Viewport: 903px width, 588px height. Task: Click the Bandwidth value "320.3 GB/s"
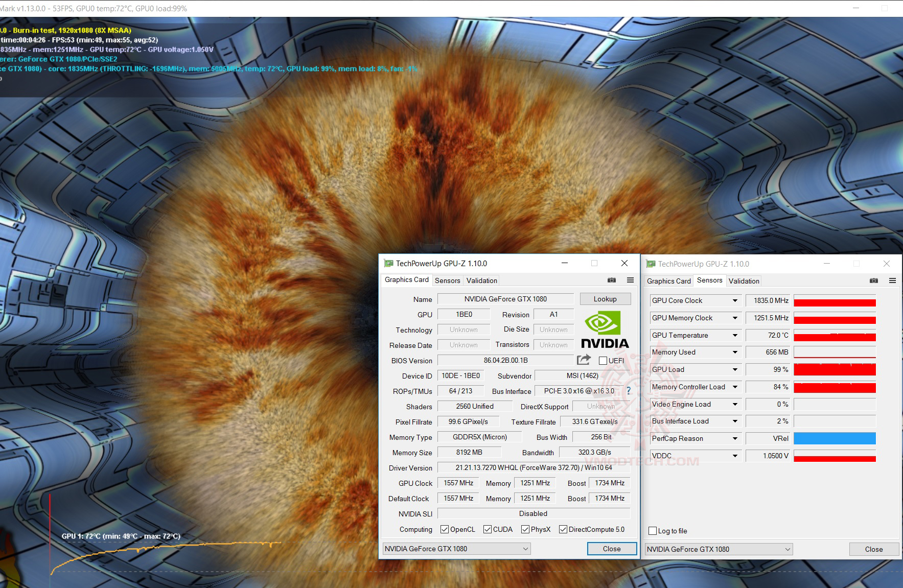click(595, 452)
